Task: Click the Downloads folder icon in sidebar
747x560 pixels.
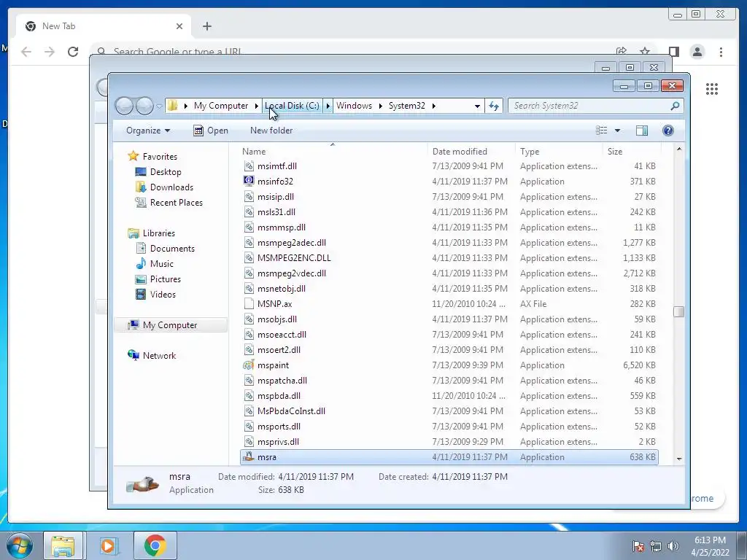Action: [141, 187]
